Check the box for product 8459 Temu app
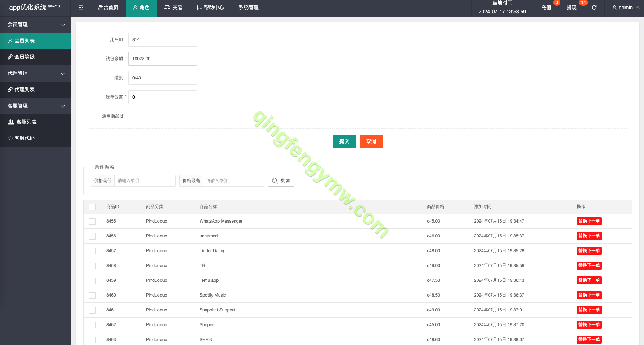The height and width of the screenshot is (345, 644). coord(92,281)
